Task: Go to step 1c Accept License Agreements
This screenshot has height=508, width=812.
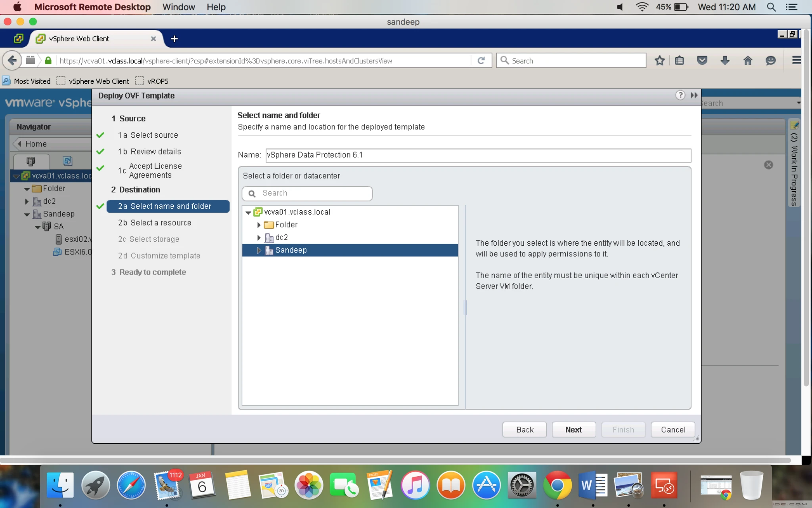Action: tap(150, 171)
